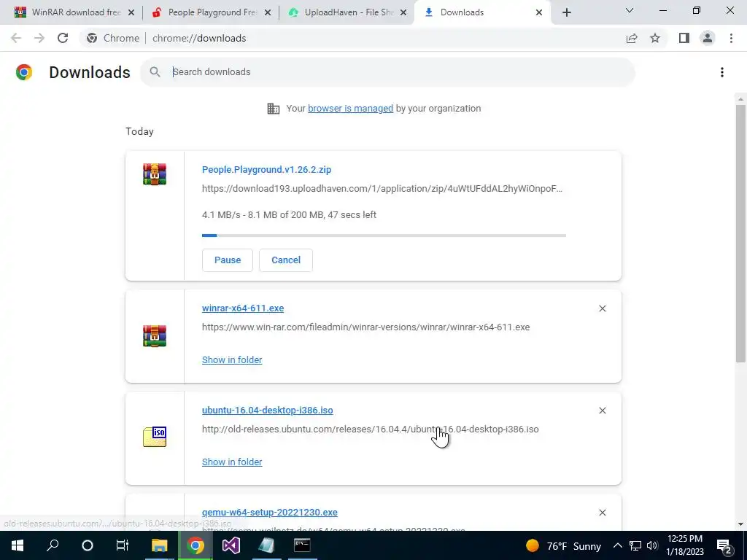Image resolution: width=747 pixels, height=560 pixels.
Task: Remove qemu-w64-setup-20221230.exe from list
Action: click(602, 513)
